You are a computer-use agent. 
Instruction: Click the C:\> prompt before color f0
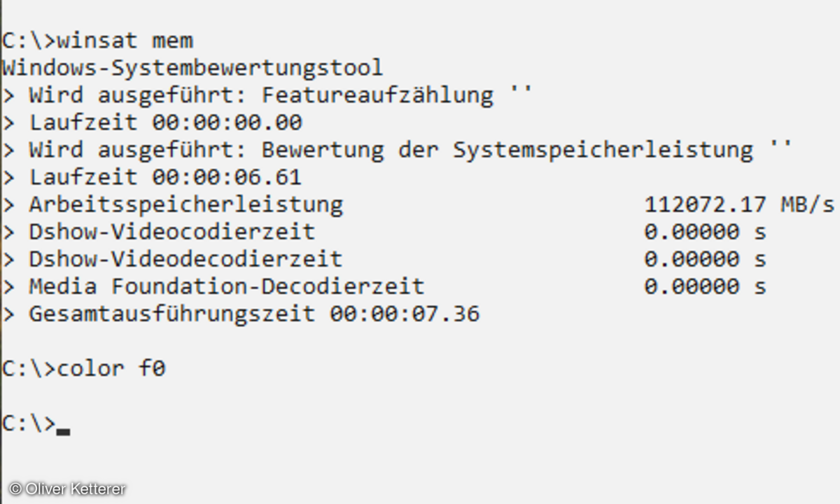[28, 368]
